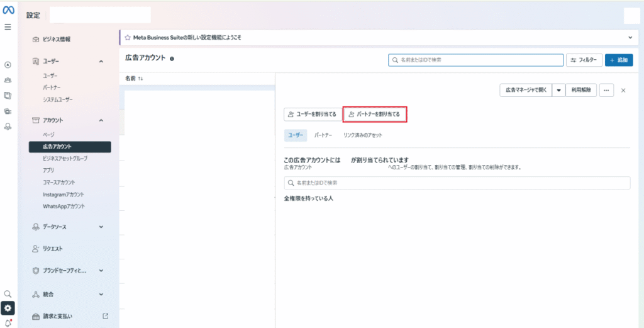Expand the データソース section
Viewport: 644px width, 328px height.
pos(101,227)
